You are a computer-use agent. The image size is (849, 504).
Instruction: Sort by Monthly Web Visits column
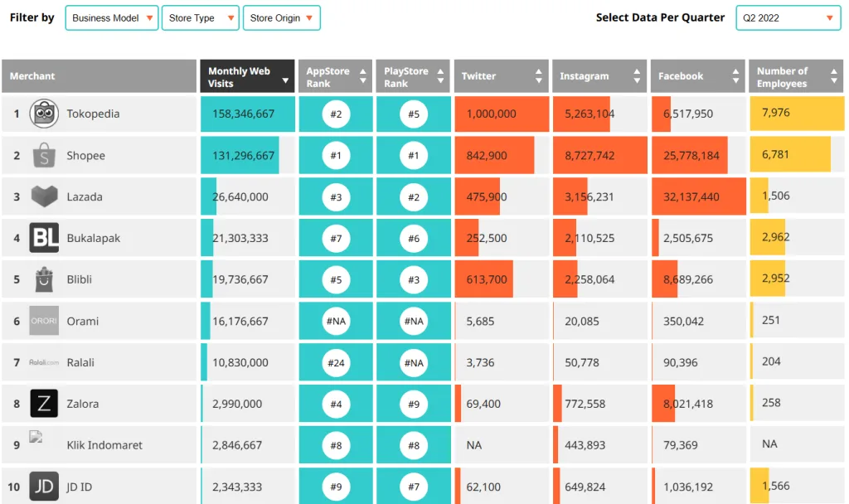coord(247,76)
